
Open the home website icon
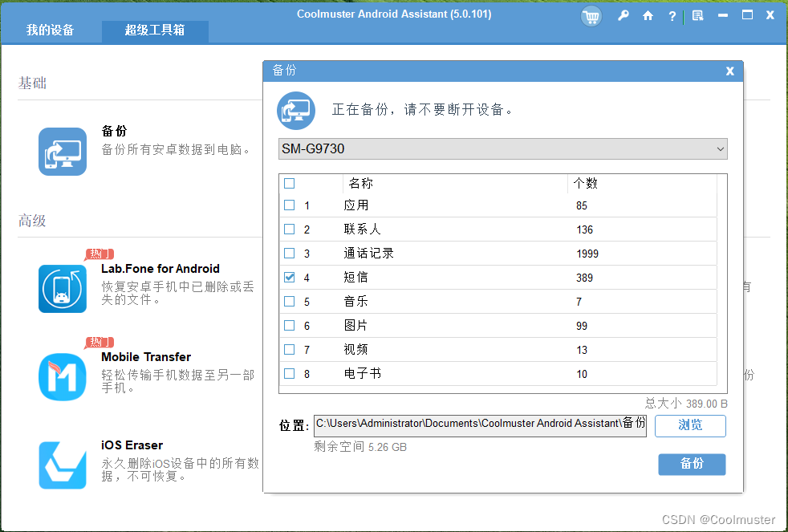pos(648,16)
